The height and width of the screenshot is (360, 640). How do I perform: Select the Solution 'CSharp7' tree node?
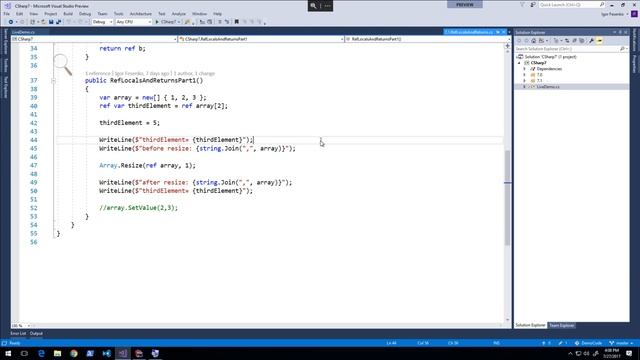click(x=551, y=57)
